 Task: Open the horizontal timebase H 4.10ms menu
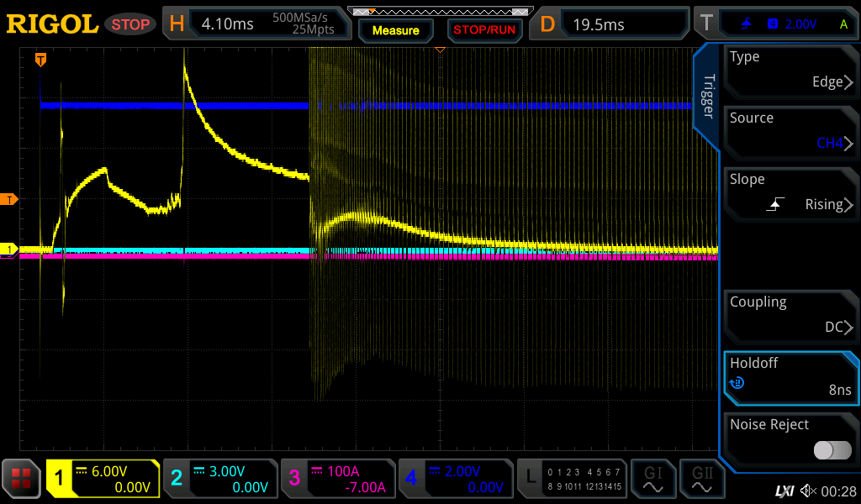tap(256, 24)
